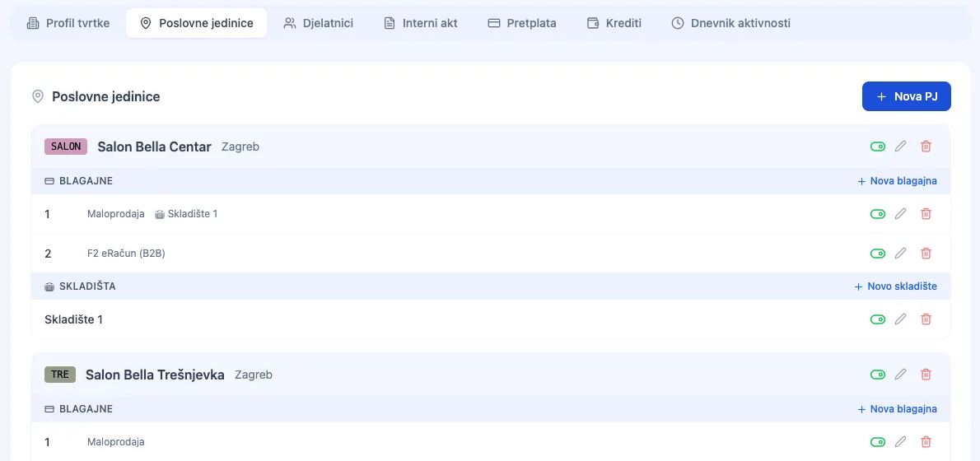Click Zagreb next to Salon Bella Centar
Image resolution: width=980 pixels, height=461 pixels.
pyautogui.click(x=240, y=147)
